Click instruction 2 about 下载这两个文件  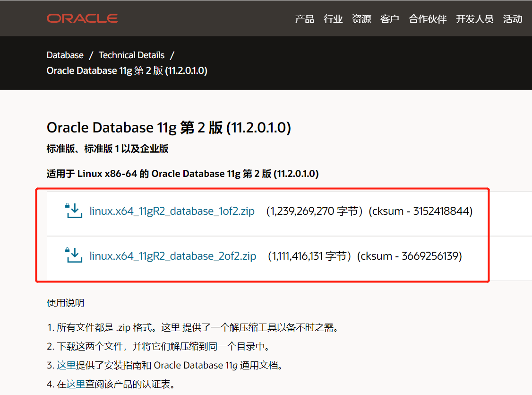[x=159, y=346]
